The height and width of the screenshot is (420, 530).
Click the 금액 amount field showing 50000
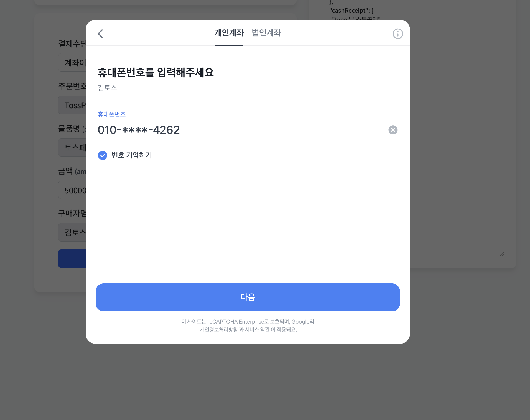[72, 190]
